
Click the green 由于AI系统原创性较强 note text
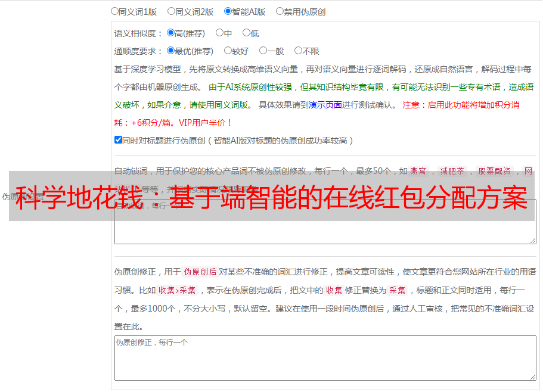click(x=250, y=87)
